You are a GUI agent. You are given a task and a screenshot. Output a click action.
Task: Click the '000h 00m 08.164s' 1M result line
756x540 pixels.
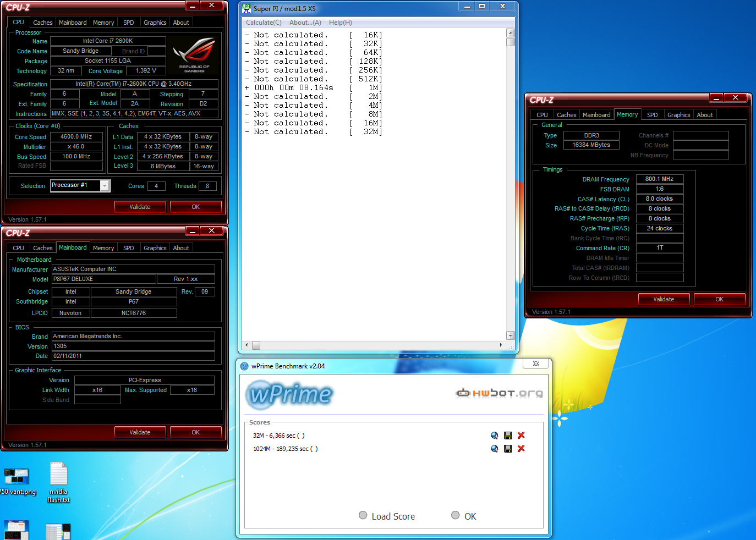pyautogui.click(x=314, y=87)
